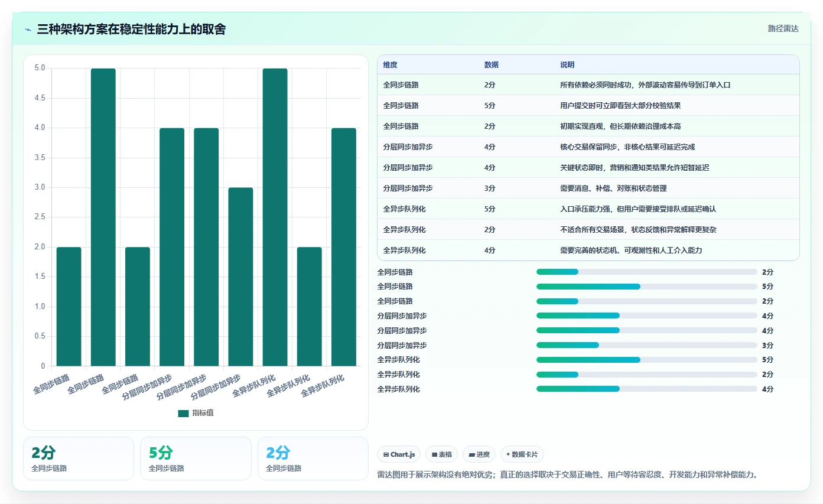Viewport: 823px width, 504px height.
Task: Click 分层同步加异步 in the 核心交易保留同步 table row
Action: tap(408, 147)
